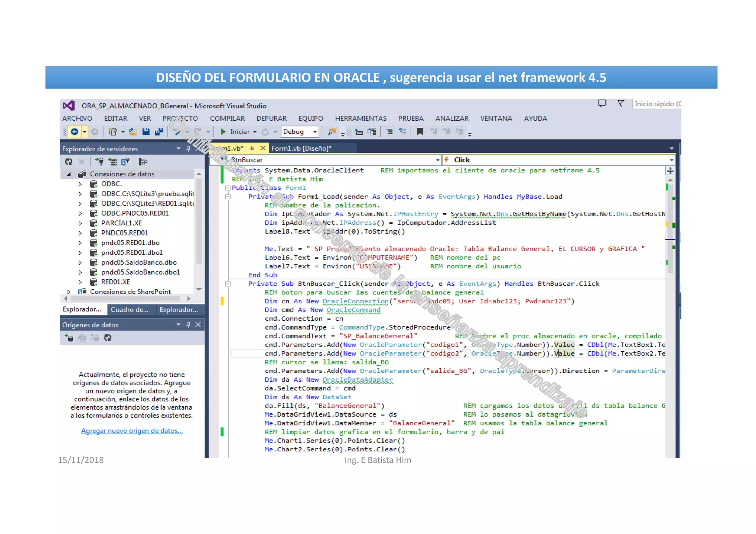The image size is (756, 534).
Task: Click the Agregar nuevo origen de datos link
Action: [x=132, y=431]
